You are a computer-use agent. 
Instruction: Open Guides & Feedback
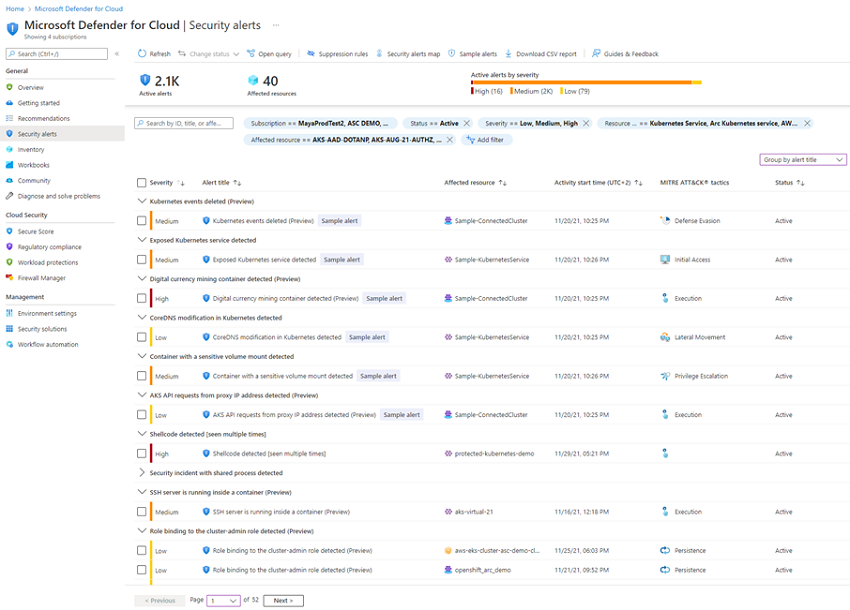coord(625,54)
